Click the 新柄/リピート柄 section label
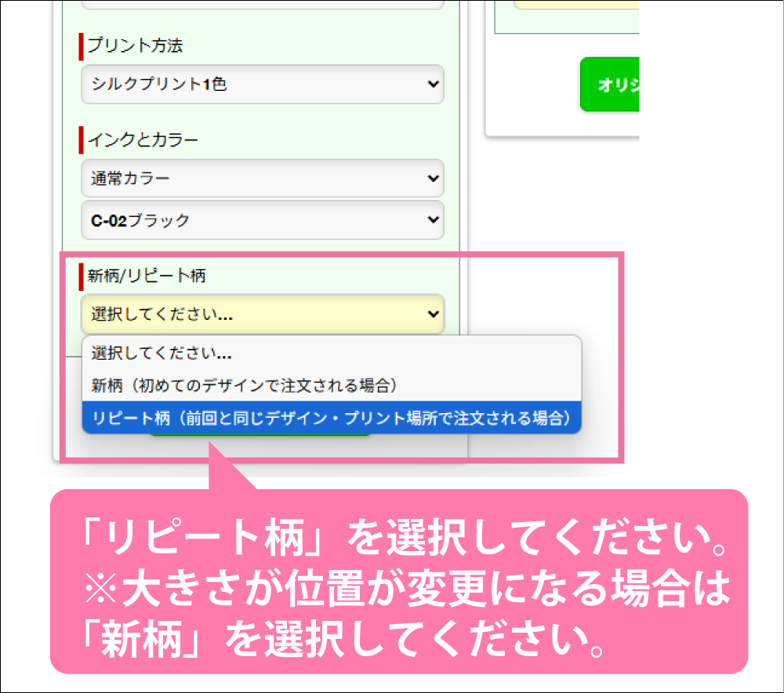Image resolution: width=784 pixels, height=693 pixels. coord(147,275)
